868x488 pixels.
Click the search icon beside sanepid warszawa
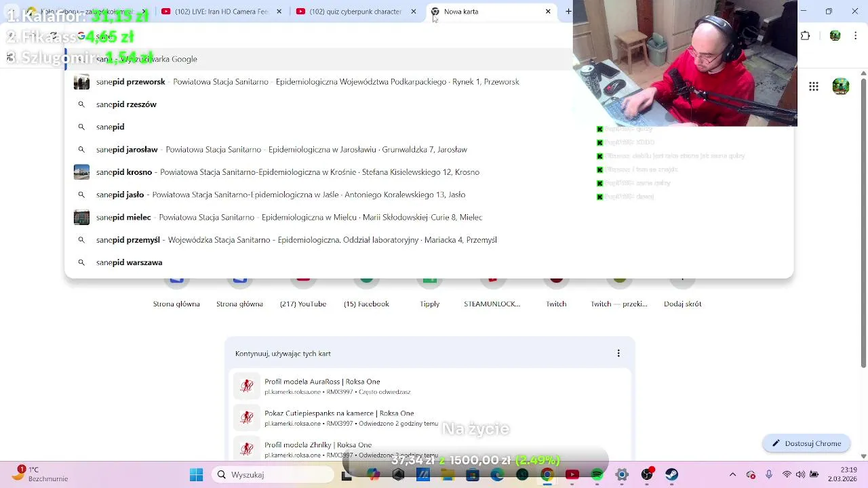tap(81, 262)
